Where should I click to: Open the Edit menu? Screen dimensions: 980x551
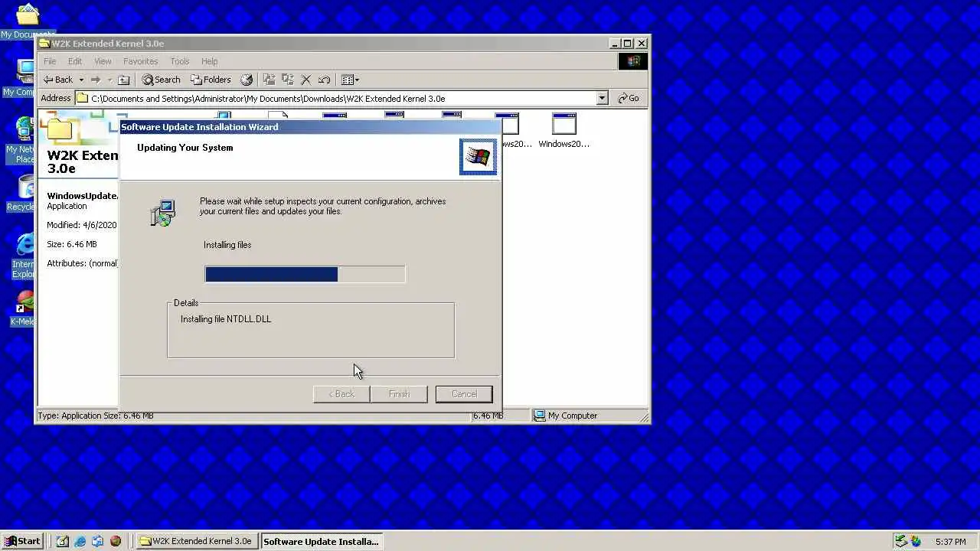[75, 61]
